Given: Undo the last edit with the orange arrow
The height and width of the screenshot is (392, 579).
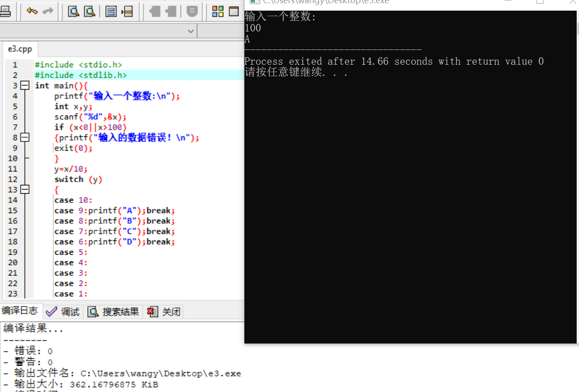Looking at the screenshot, I should pos(32,11).
